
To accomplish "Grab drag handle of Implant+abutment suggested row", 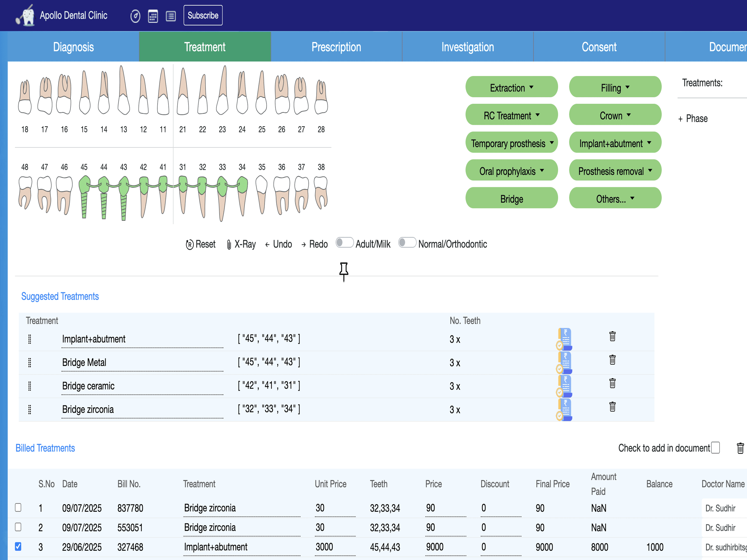I will point(30,339).
